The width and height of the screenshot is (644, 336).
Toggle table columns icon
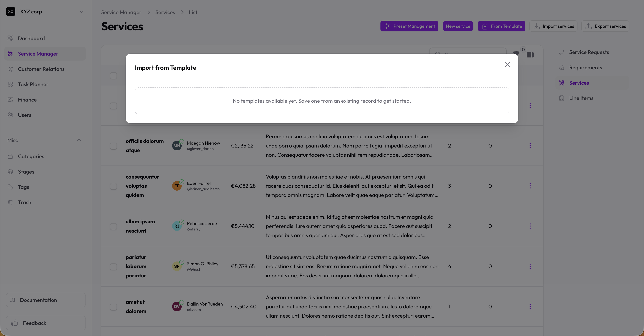coord(530,55)
